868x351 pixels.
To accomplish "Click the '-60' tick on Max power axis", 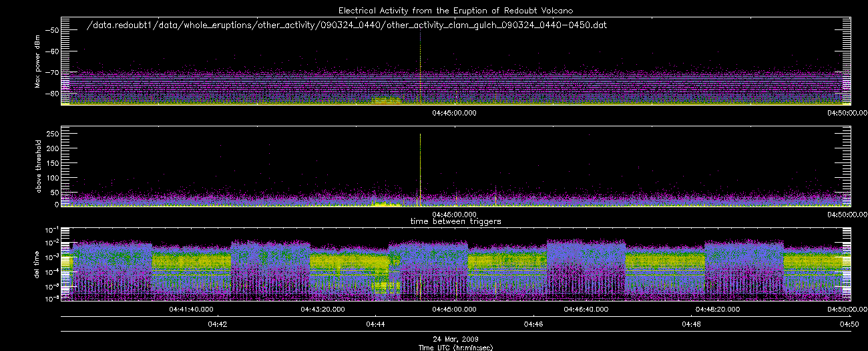I will tap(51, 51).
